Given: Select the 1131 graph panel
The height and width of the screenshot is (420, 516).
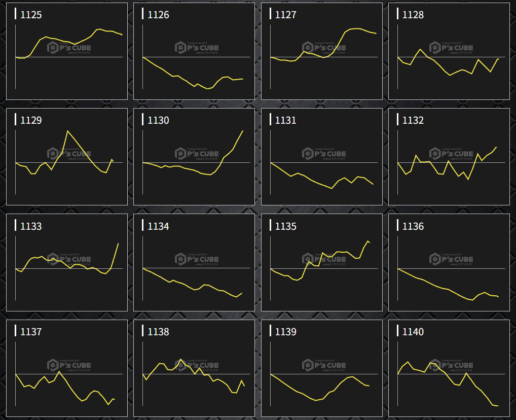Looking at the screenshot, I should click(x=321, y=156).
